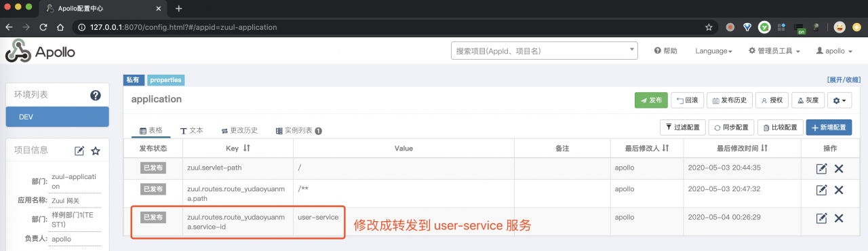Edit project info with the pencil icon
This screenshot has height=251, width=868.
pyautogui.click(x=79, y=151)
